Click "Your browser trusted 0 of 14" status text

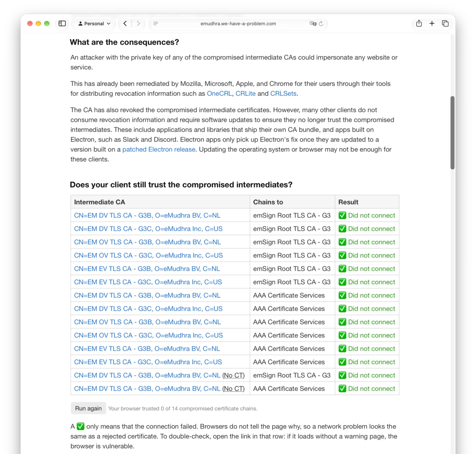click(x=183, y=409)
